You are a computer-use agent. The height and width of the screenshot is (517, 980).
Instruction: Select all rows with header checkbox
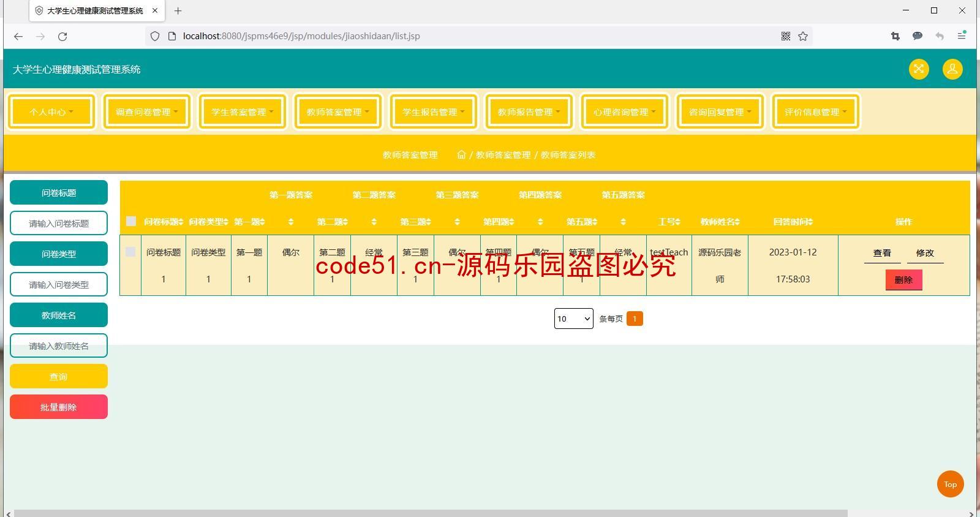pos(130,221)
